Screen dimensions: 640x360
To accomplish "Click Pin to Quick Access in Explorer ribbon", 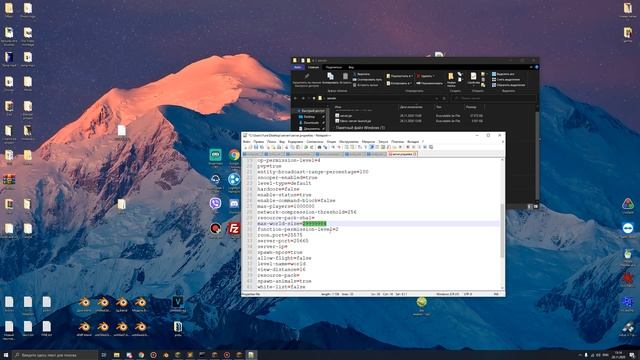I will (307, 80).
